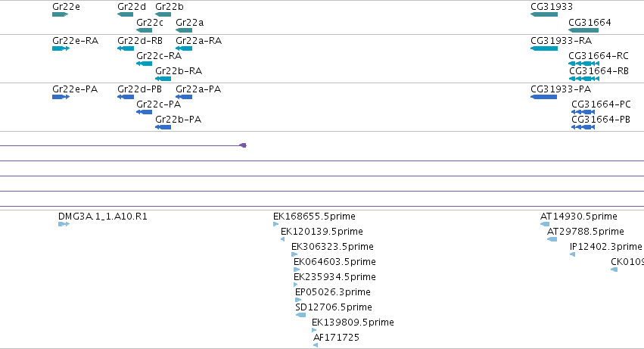Image resolution: width=644 pixels, height=349 pixels.
Task: Select the AF171725 label
Action: click(x=336, y=338)
